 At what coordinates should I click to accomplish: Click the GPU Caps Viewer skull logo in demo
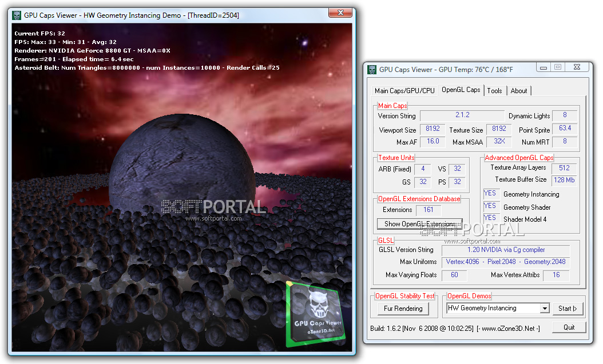click(x=315, y=313)
